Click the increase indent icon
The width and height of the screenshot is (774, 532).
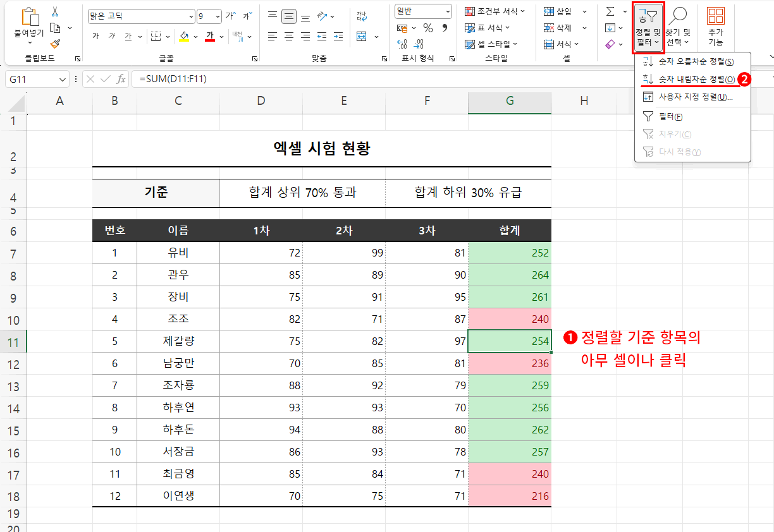coord(340,37)
